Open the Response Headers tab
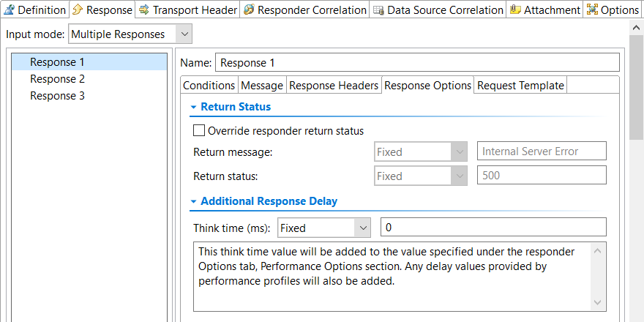644x322 pixels. [334, 85]
